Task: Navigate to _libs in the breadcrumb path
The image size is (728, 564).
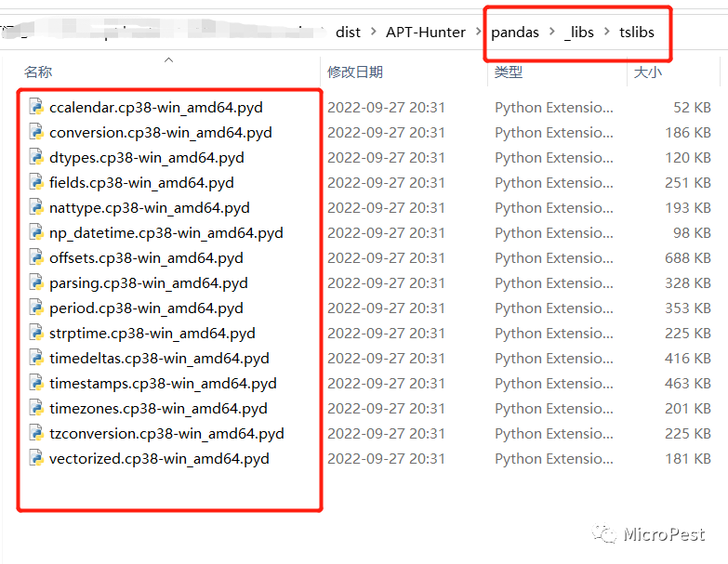Action: (x=579, y=32)
